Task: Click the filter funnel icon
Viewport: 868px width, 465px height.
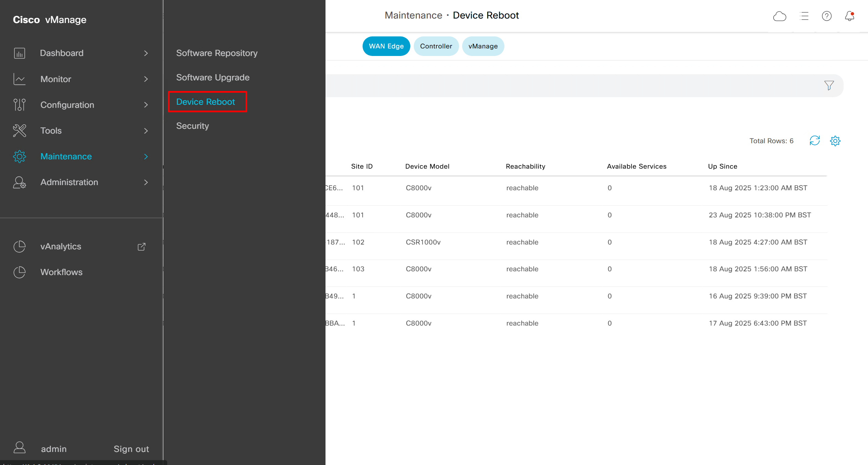Action: pos(829,85)
